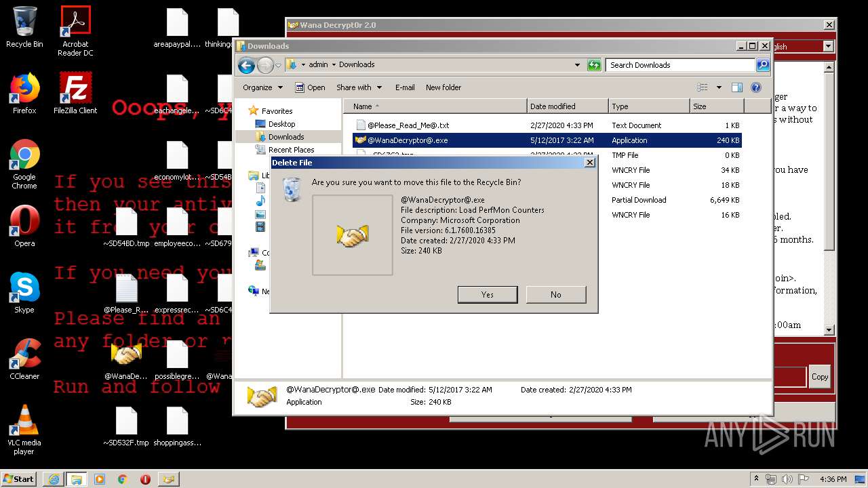Image resolution: width=868 pixels, height=488 pixels.
Task: Open Explorer help question mark icon
Action: pos(756,87)
